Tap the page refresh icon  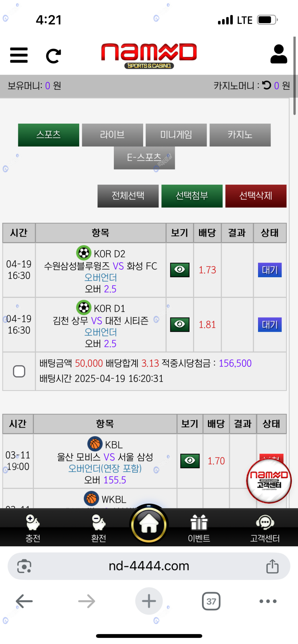coord(54,56)
